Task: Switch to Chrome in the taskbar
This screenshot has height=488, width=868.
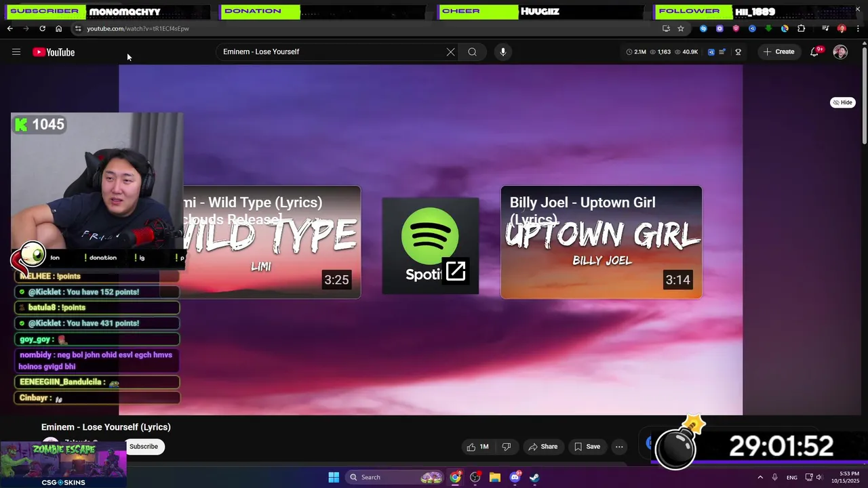Action: (x=455, y=477)
